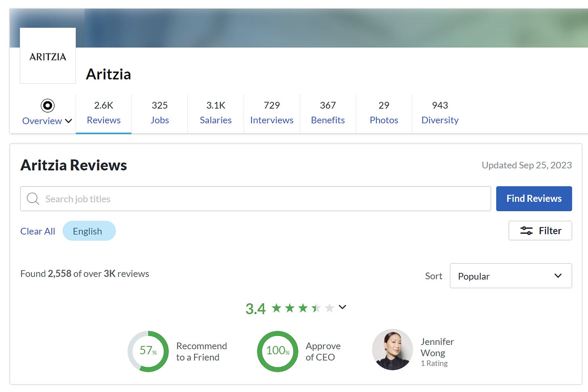This screenshot has height=392, width=588.
Task: Open the Benefits tab
Action: point(328,113)
